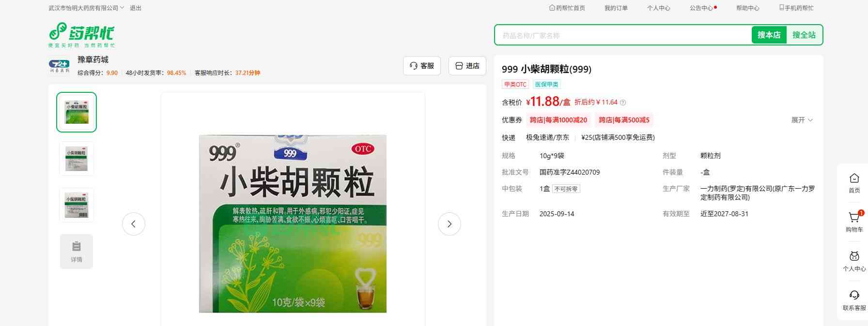Show the previous product image
Image resolution: width=868 pixels, height=326 pixels.
[x=134, y=224]
